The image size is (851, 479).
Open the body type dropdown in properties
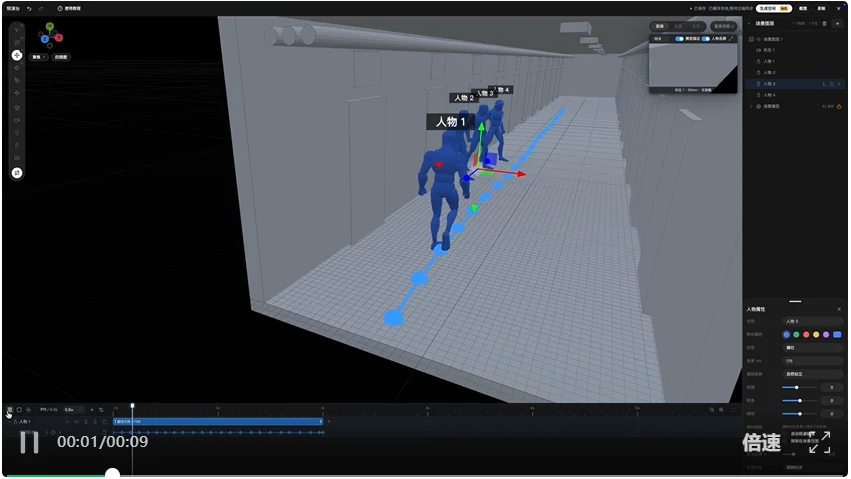812,348
